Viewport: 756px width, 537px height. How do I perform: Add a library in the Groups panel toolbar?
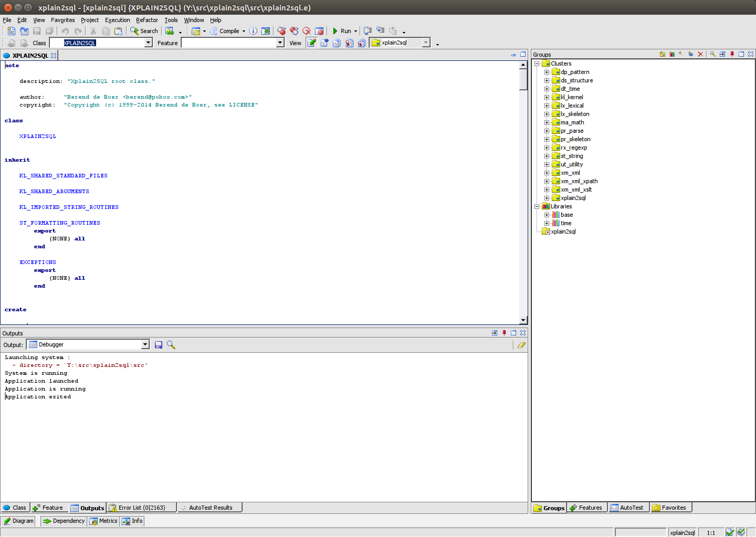coord(671,54)
